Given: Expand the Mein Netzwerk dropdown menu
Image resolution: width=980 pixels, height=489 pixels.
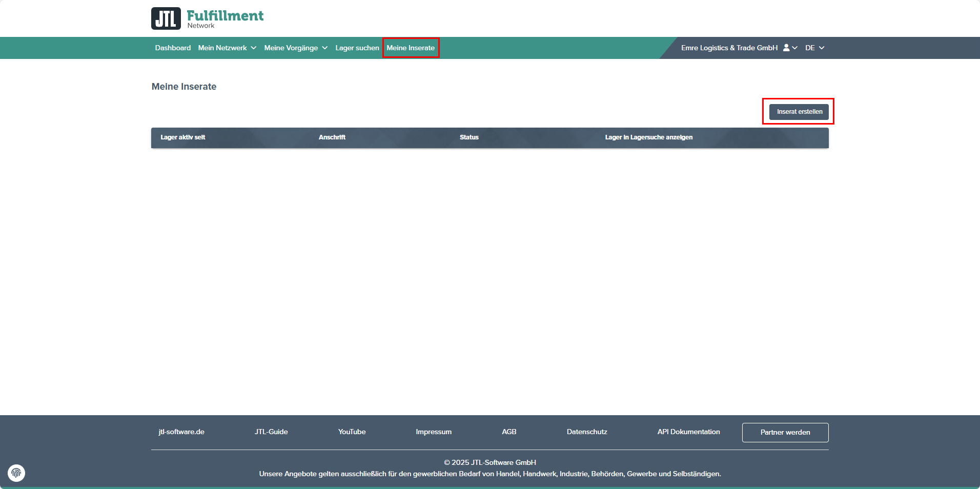Looking at the screenshot, I should (x=227, y=48).
